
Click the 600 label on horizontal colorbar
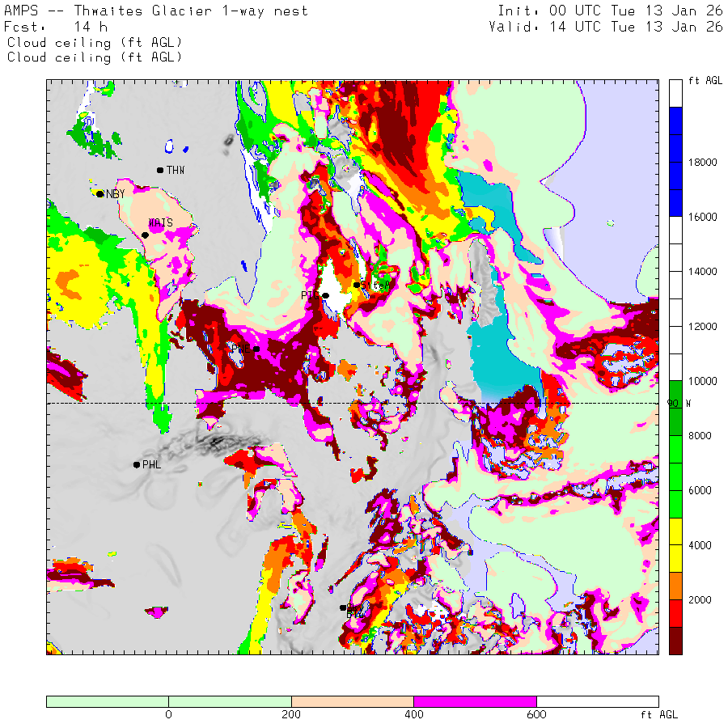(x=536, y=715)
